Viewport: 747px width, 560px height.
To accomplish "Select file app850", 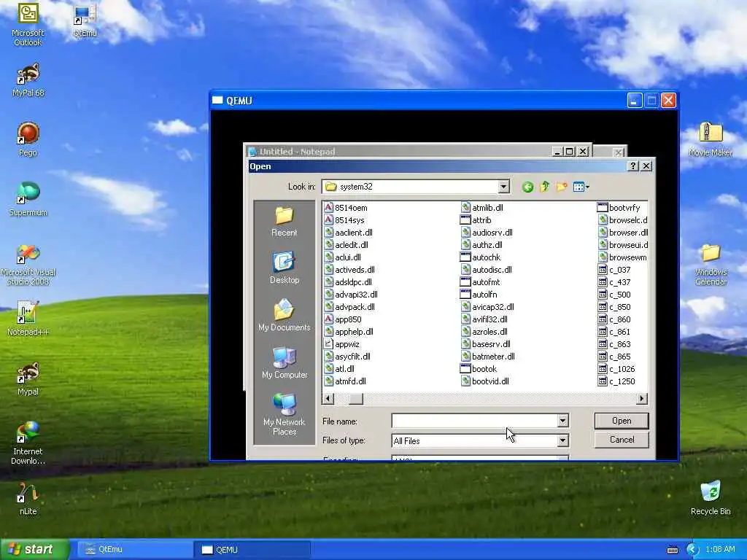I will tap(343, 319).
